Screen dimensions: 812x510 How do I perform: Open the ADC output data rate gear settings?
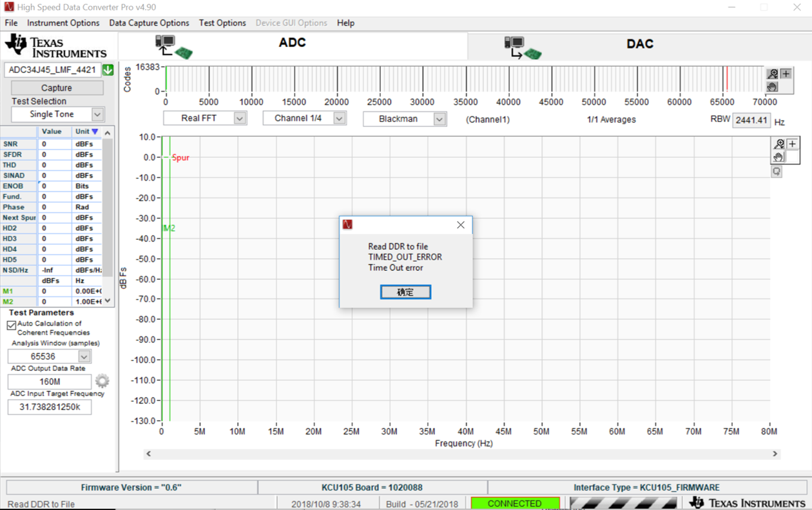102,381
